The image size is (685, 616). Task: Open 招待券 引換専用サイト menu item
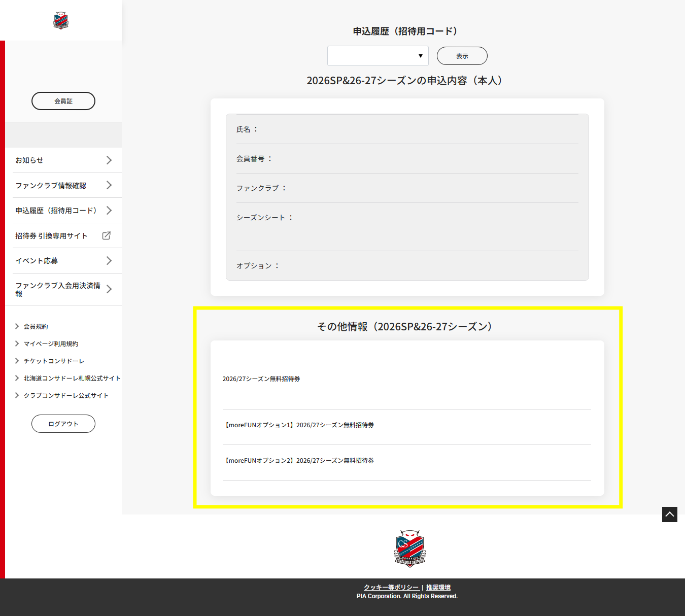(63, 235)
